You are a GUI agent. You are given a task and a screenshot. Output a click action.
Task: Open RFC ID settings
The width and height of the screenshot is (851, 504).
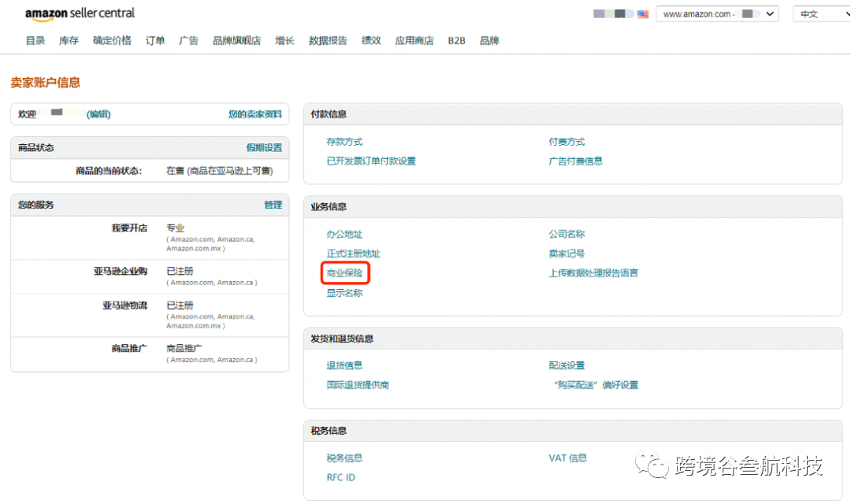(340, 477)
